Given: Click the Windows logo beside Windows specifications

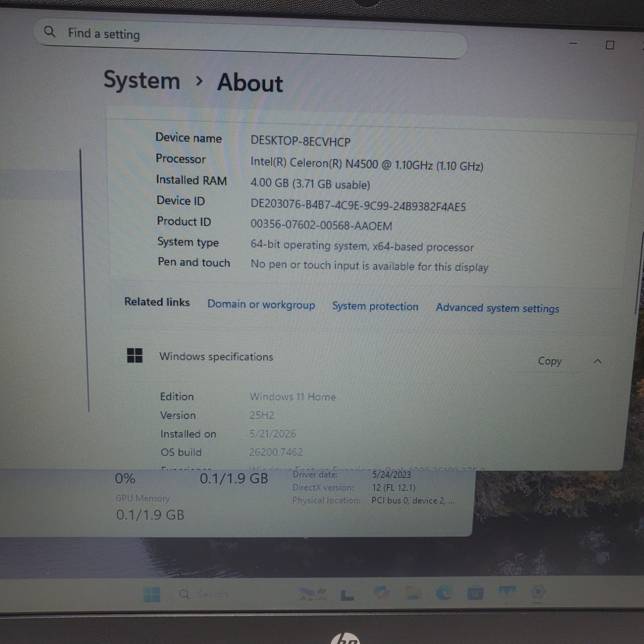Looking at the screenshot, I should tap(135, 355).
